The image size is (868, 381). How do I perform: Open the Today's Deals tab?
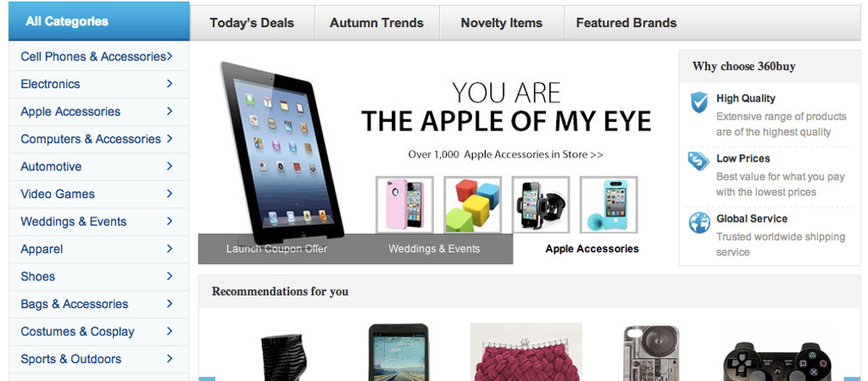[252, 23]
